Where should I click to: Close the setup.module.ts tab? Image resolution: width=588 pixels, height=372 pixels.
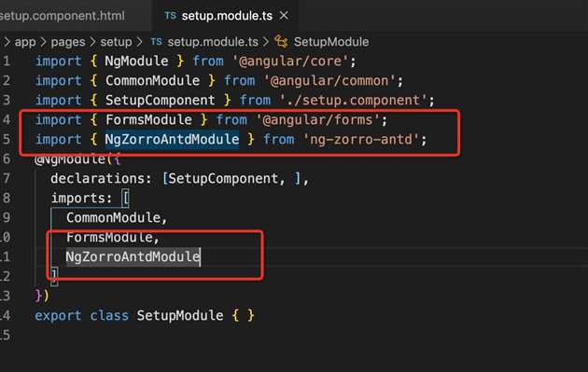coord(284,16)
